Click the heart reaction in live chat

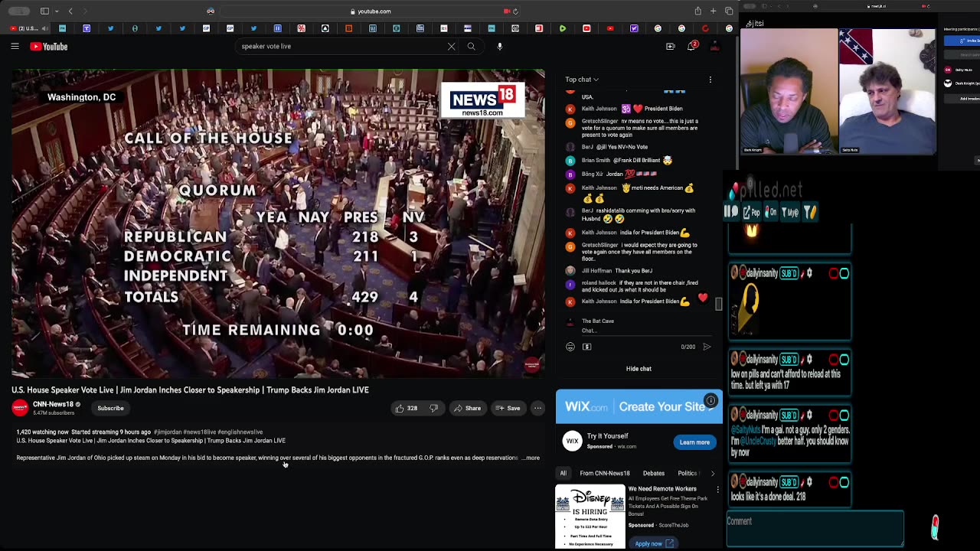tap(703, 298)
